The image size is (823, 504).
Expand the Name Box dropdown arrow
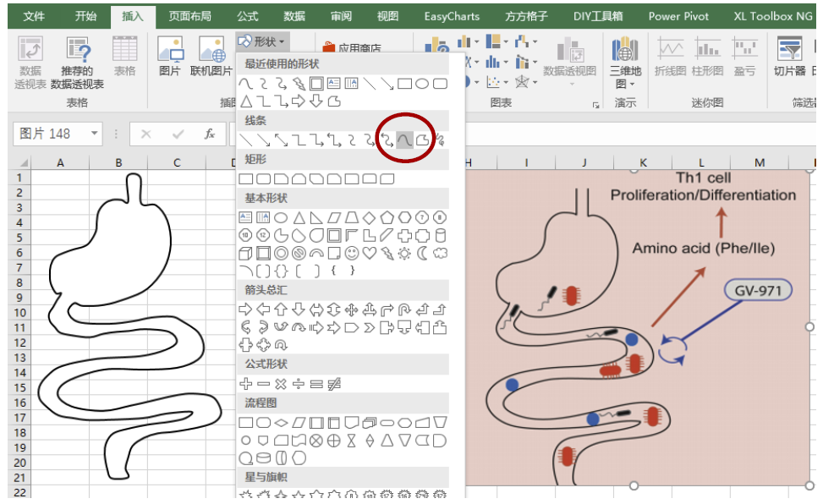[x=95, y=134]
